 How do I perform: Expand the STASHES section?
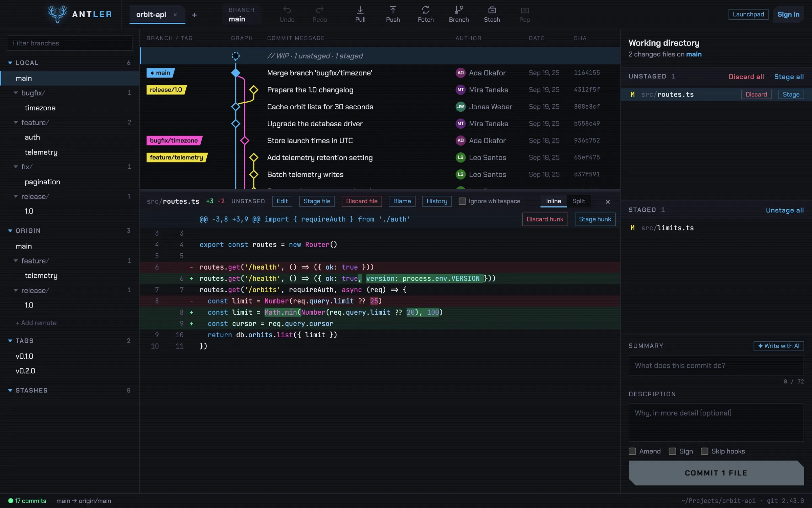pos(10,390)
